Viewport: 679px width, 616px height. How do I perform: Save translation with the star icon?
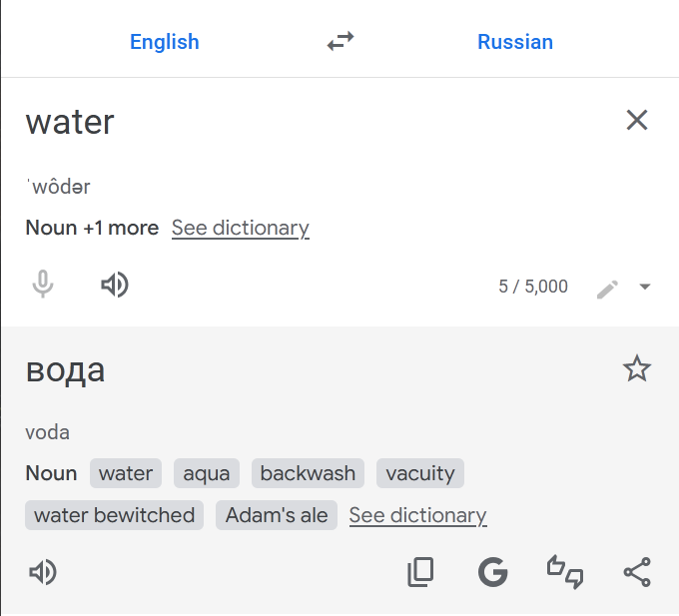(x=636, y=369)
